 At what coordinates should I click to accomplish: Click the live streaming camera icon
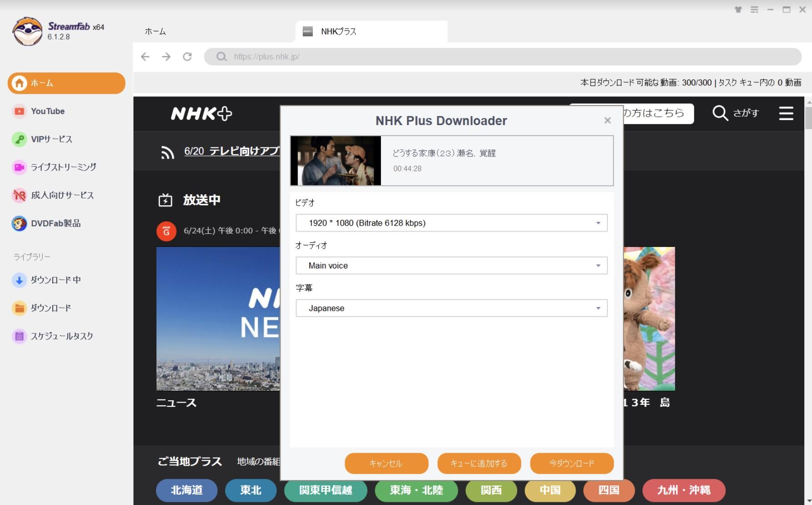[x=19, y=167]
